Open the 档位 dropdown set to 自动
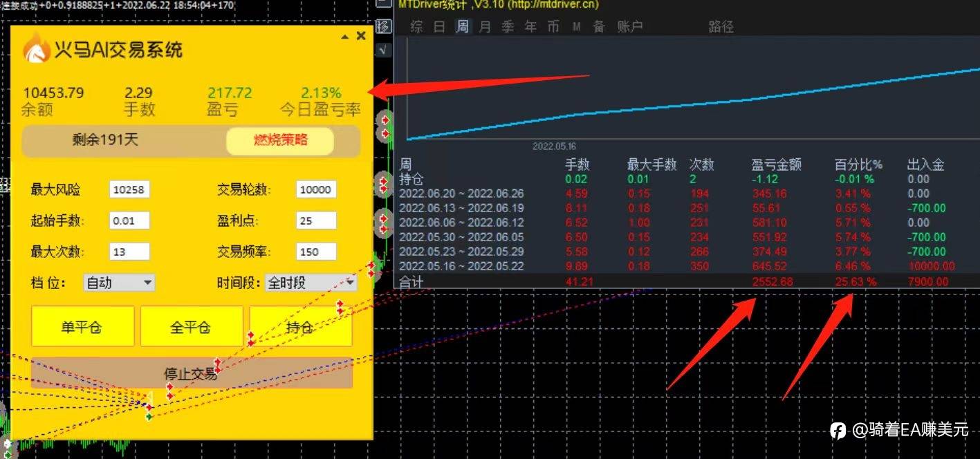The height and width of the screenshot is (459, 980). tap(118, 283)
